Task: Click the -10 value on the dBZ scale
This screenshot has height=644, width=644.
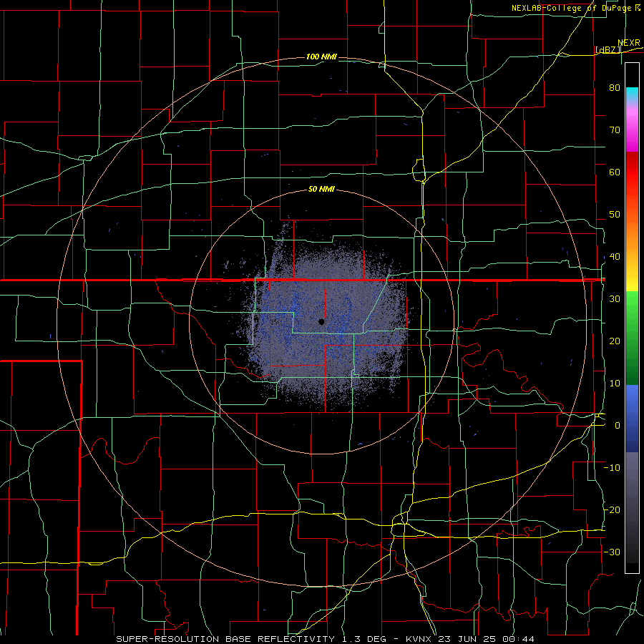Action: click(612, 468)
